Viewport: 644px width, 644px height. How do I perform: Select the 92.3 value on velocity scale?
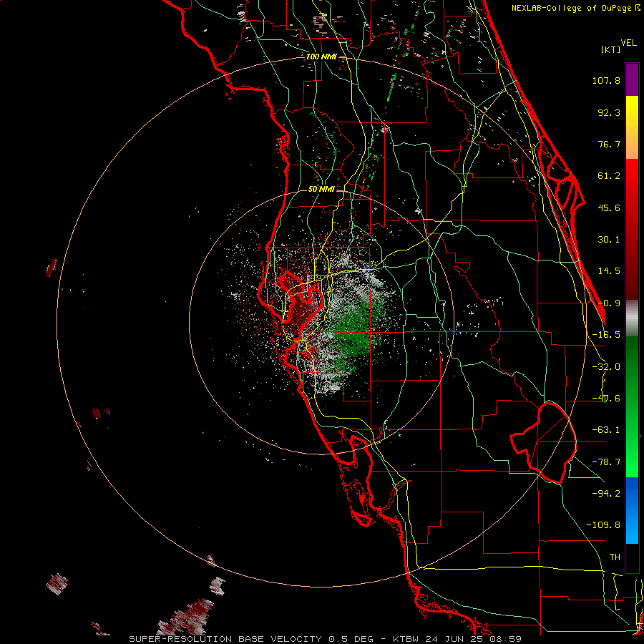(609, 112)
